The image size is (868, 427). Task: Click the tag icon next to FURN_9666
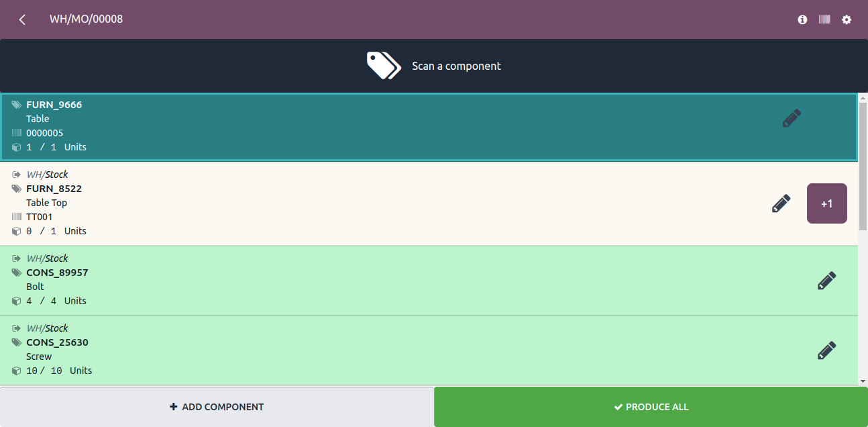point(17,105)
